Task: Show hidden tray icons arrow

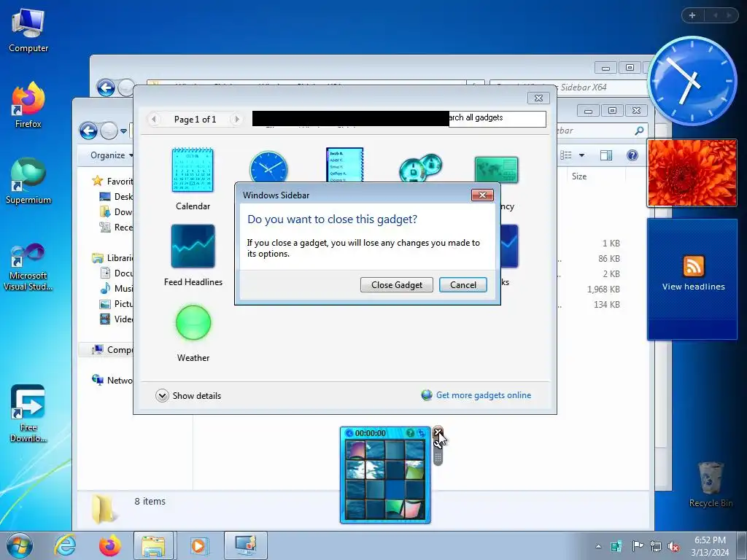Action: (x=598, y=546)
